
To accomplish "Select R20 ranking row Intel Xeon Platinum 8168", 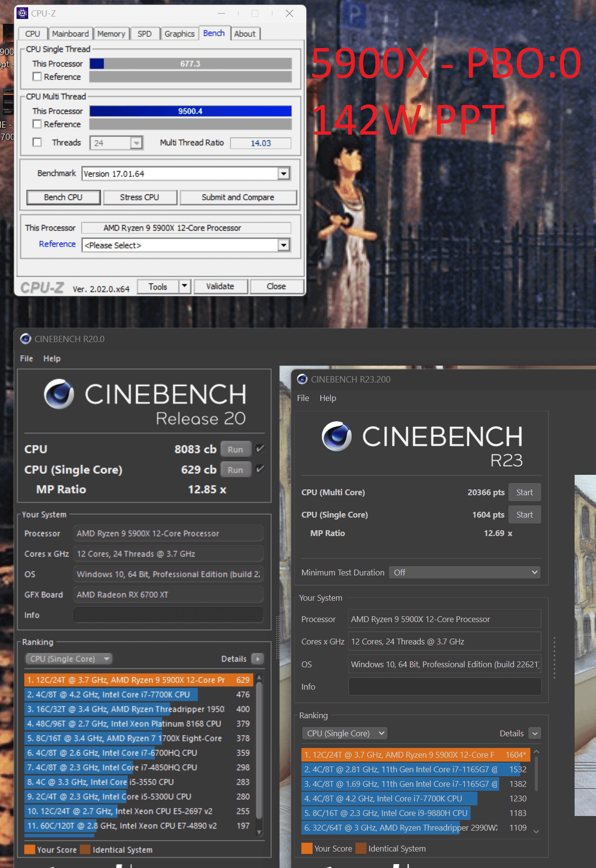I will pyautogui.click(x=139, y=724).
